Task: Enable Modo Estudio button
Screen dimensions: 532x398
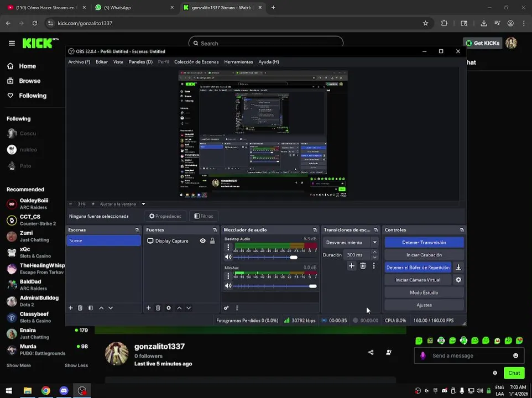Action: (424, 292)
